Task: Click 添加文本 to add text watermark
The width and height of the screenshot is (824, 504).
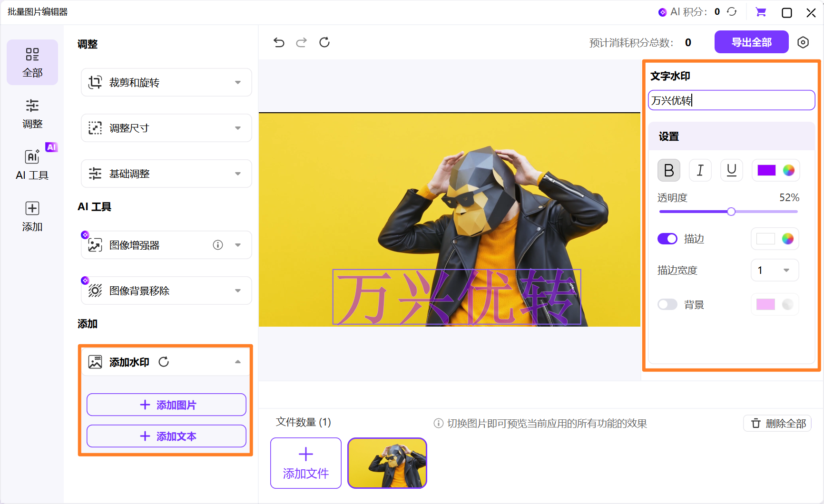Action: 166,436
